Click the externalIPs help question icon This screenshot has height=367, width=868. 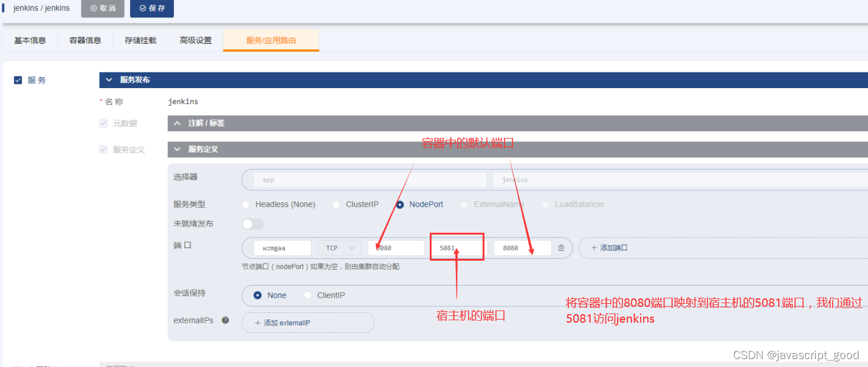pyautogui.click(x=226, y=320)
